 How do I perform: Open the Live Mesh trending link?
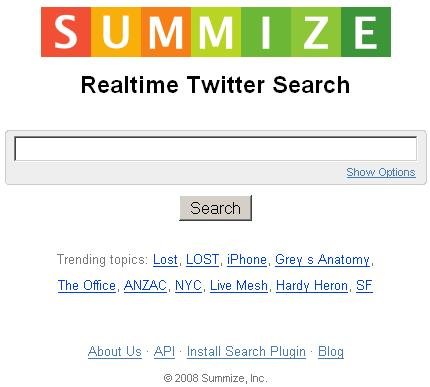click(239, 286)
